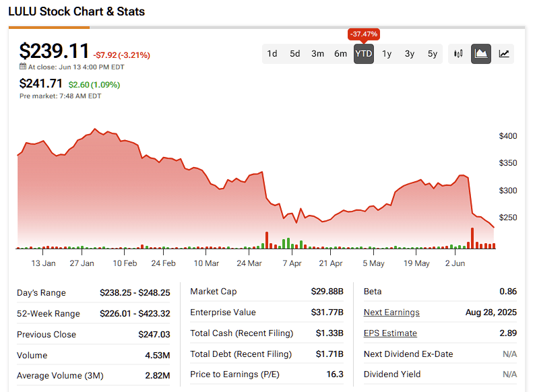Click the Market Cap label

(213, 292)
